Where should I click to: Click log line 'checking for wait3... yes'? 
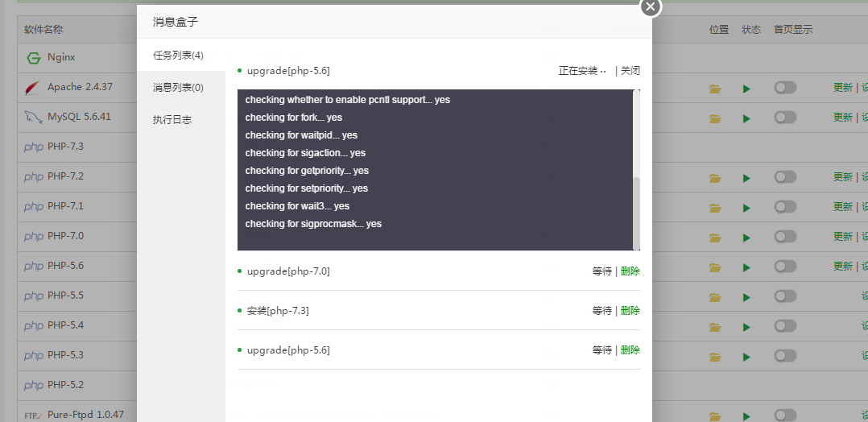[297, 206]
